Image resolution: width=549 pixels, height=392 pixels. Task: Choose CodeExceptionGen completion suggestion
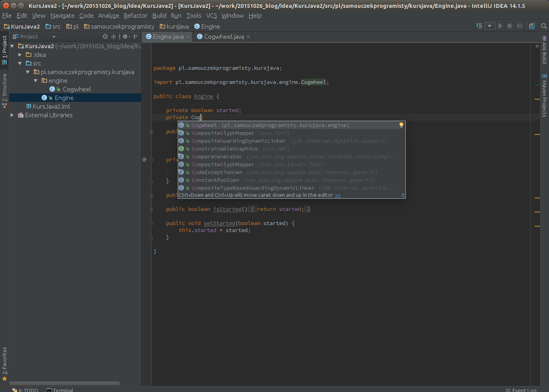pos(292,172)
